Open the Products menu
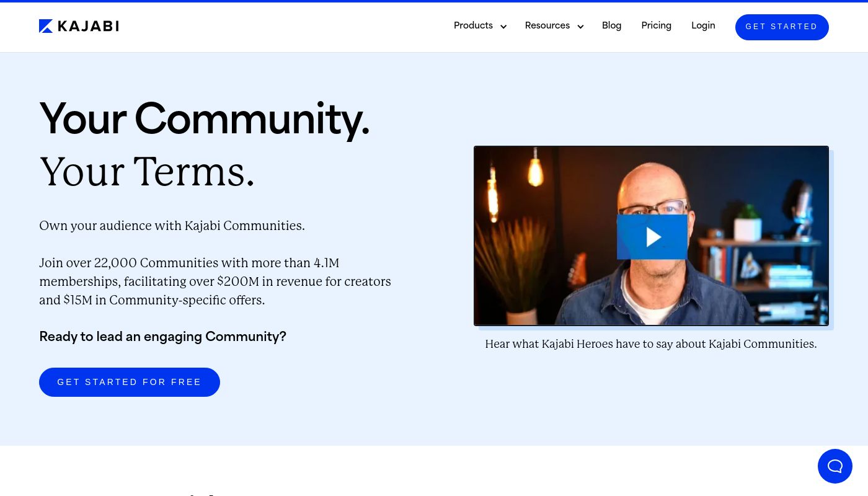Image resolution: width=868 pixels, height=496 pixels. point(473,26)
